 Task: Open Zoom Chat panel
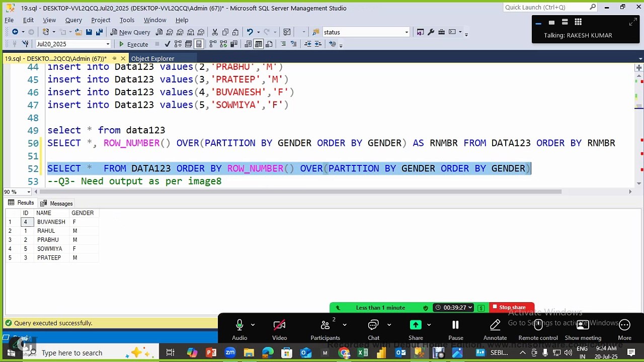(x=373, y=329)
